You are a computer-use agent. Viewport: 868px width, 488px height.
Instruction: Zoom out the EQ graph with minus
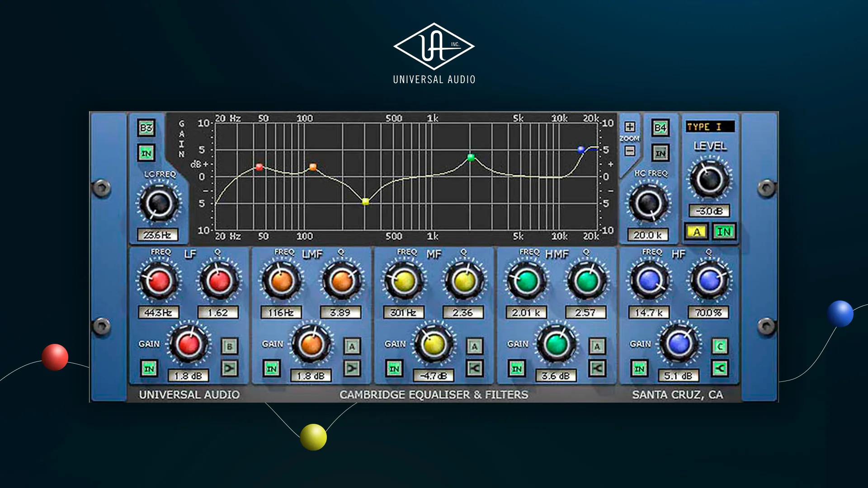(x=630, y=150)
